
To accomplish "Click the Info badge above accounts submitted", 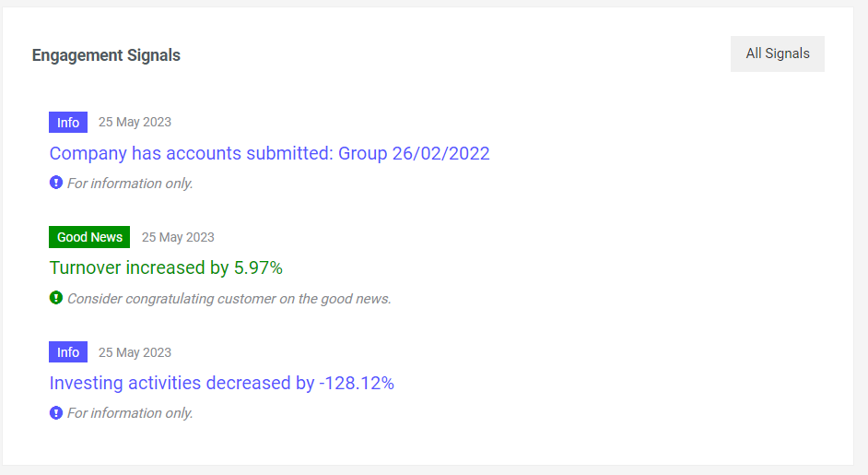I will pyautogui.click(x=68, y=123).
